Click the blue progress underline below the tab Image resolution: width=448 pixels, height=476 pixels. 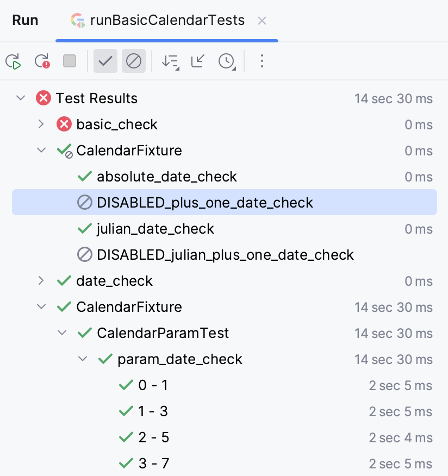coord(166,40)
